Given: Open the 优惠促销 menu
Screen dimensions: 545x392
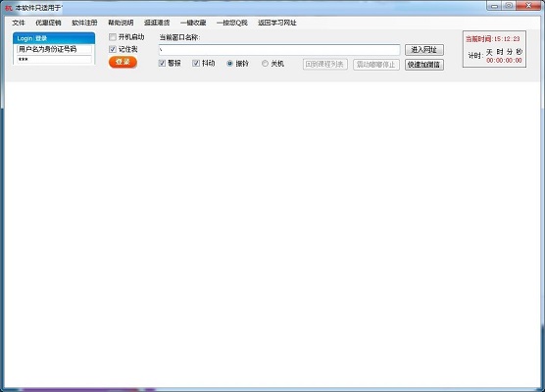Looking at the screenshot, I should 48,23.
